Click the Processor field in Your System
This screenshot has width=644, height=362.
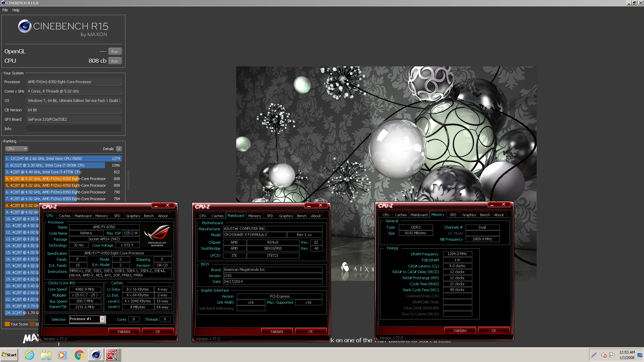click(x=74, y=82)
